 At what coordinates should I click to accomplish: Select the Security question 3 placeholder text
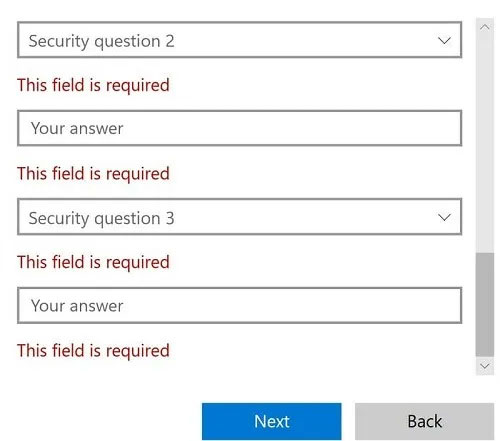[101, 218]
